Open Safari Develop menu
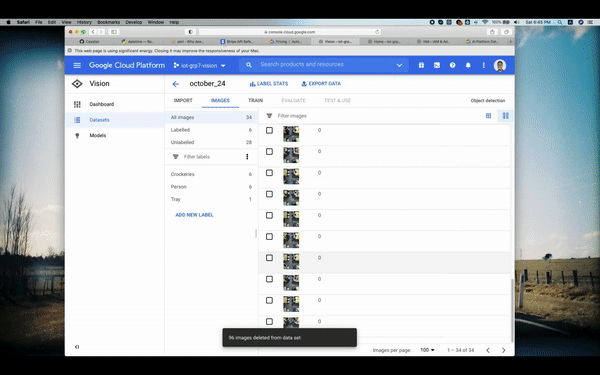The image size is (600, 375). click(134, 22)
